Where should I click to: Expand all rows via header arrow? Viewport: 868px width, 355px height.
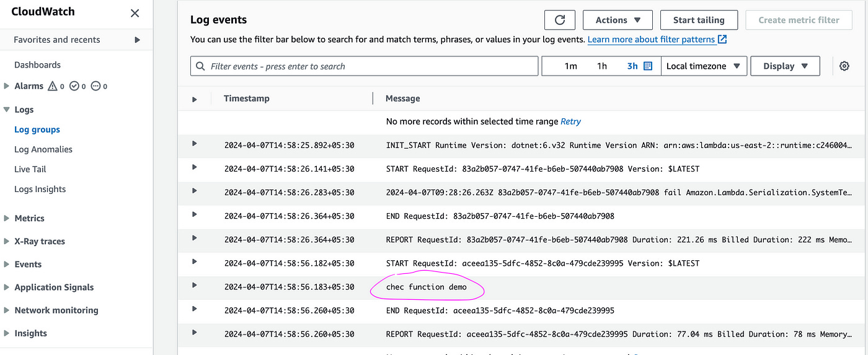(x=194, y=99)
